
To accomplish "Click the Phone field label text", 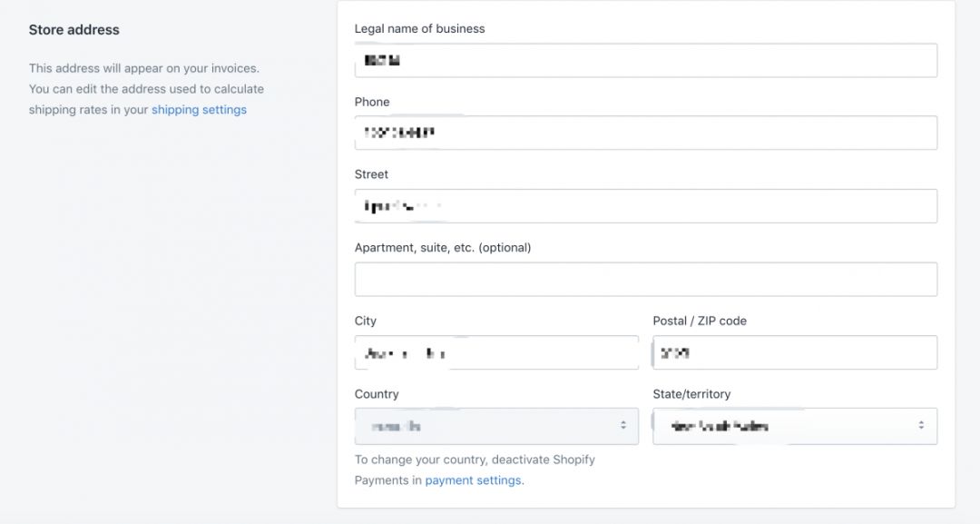I will coord(371,102).
